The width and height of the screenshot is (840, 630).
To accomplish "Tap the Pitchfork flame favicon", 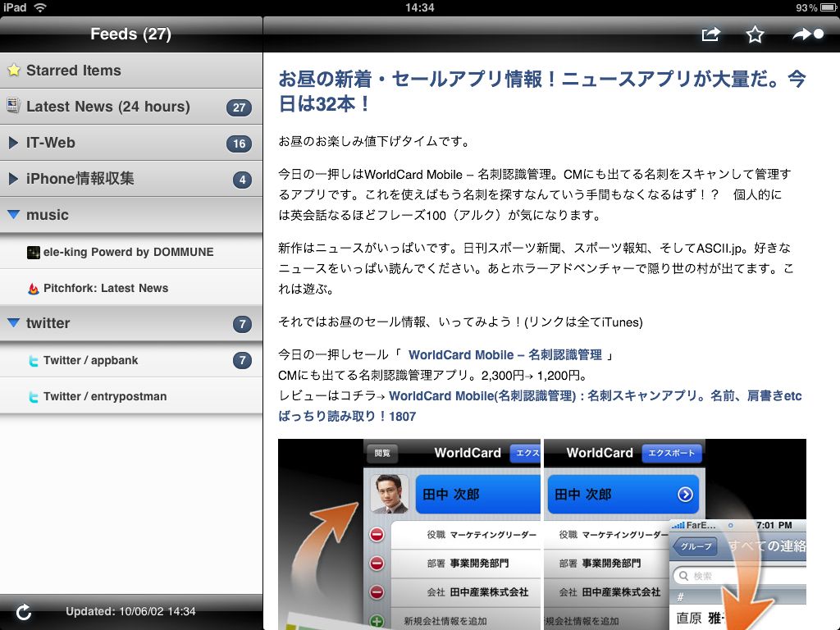I will (x=33, y=289).
